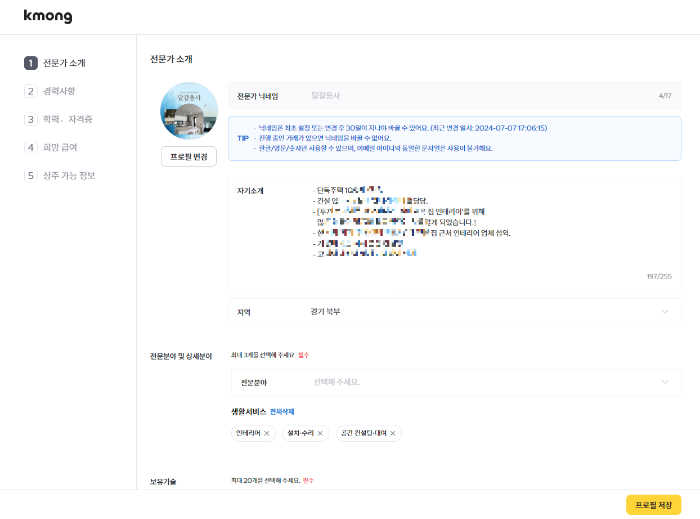The height and width of the screenshot is (519, 700).
Task: Click the 197/255 character counter
Action: pyautogui.click(x=659, y=276)
